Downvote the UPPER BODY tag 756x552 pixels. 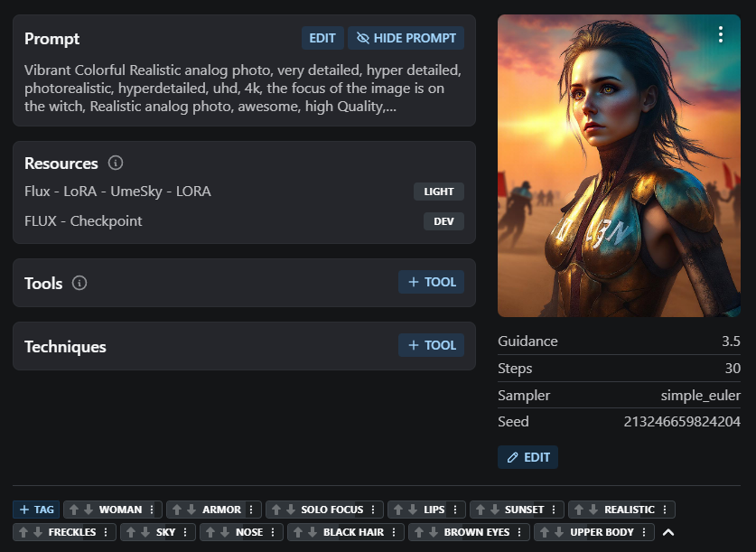559,532
